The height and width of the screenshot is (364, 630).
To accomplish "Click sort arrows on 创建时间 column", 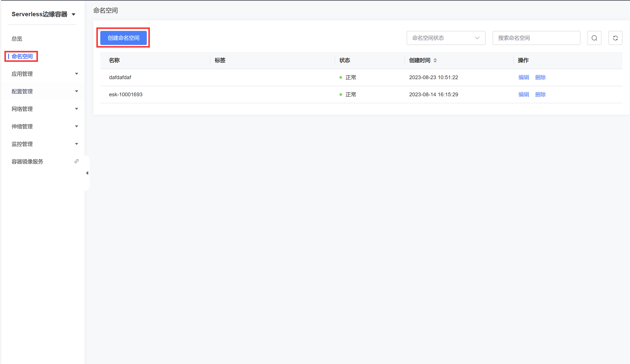I will tap(435, 60).
